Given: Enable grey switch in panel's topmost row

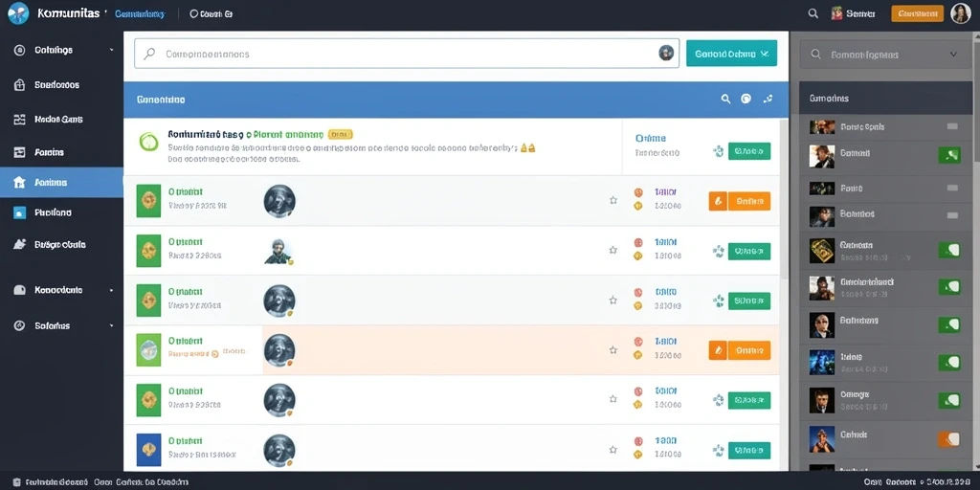Looking at the screenshot, I should tap(952, 126).
